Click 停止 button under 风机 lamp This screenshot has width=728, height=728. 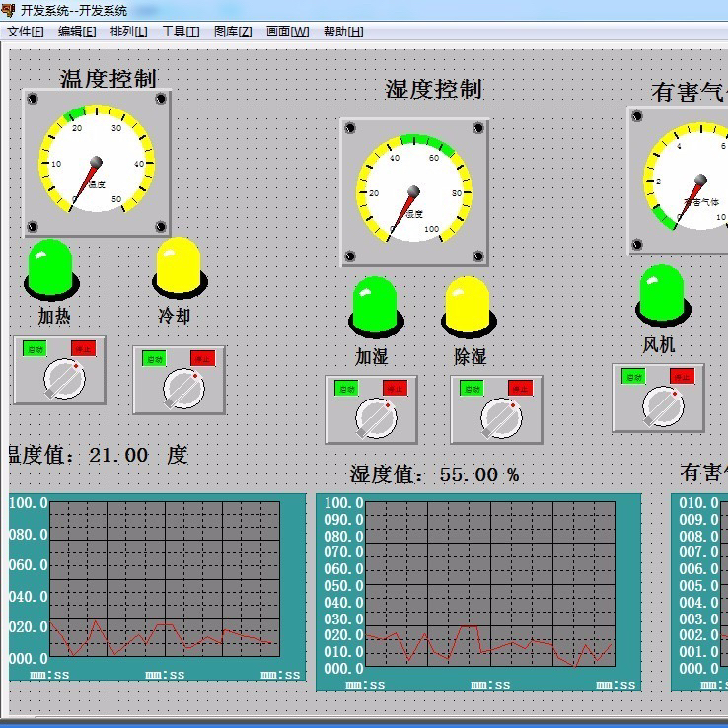pyautogui.click(x=682, y=376)
